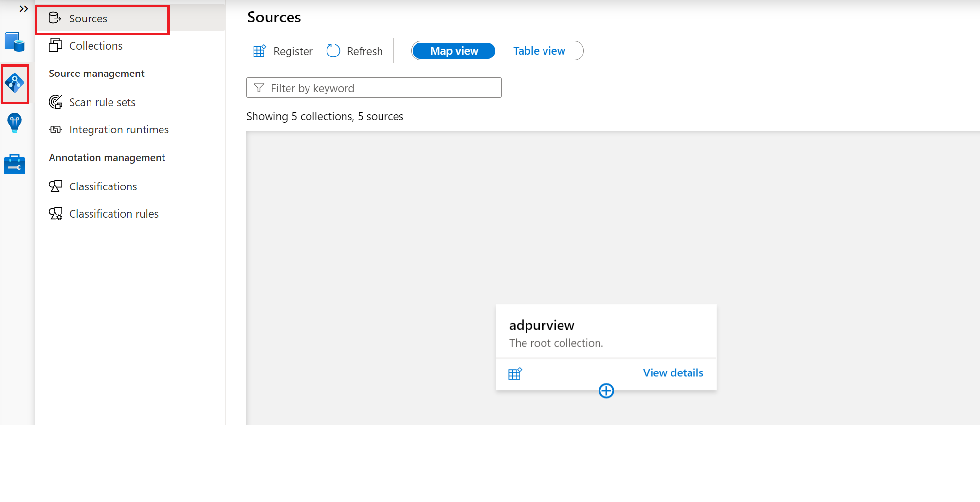The height and width of the screenshot is (502, 980).
Task: Click View details on adpurview collection
Action: click(672, 373)
